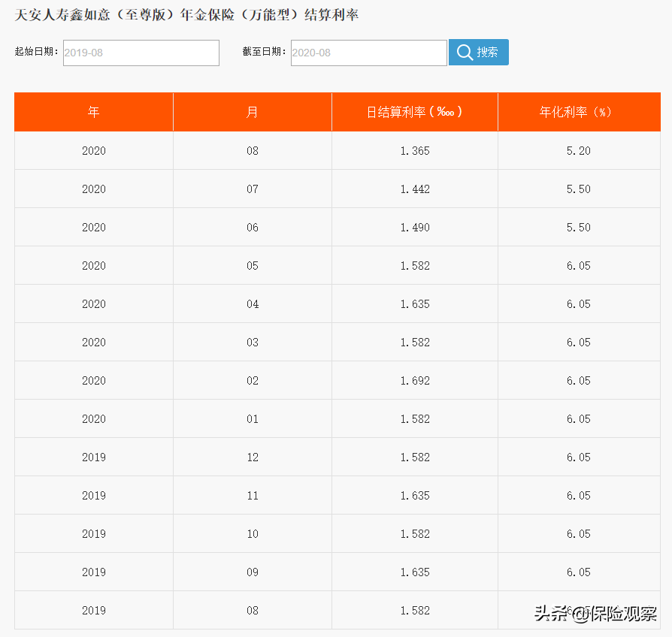Click daily rate 1.635 in month 04 row

415,304
